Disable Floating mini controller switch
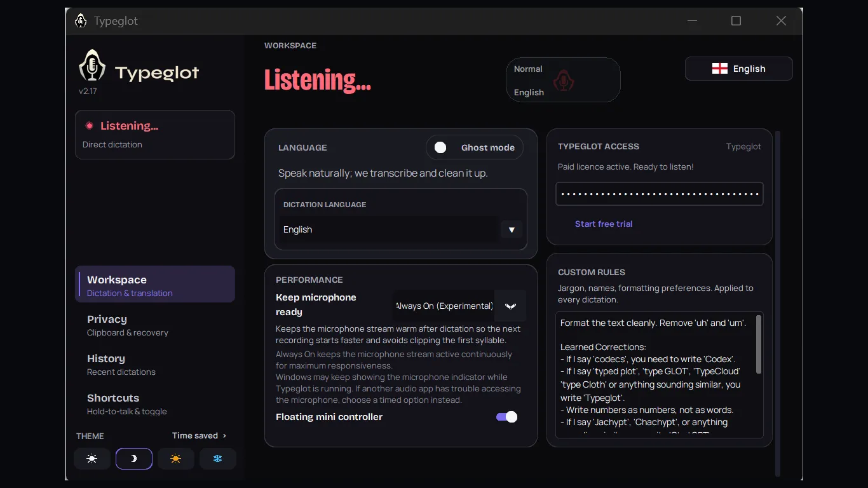 (507, 417)
